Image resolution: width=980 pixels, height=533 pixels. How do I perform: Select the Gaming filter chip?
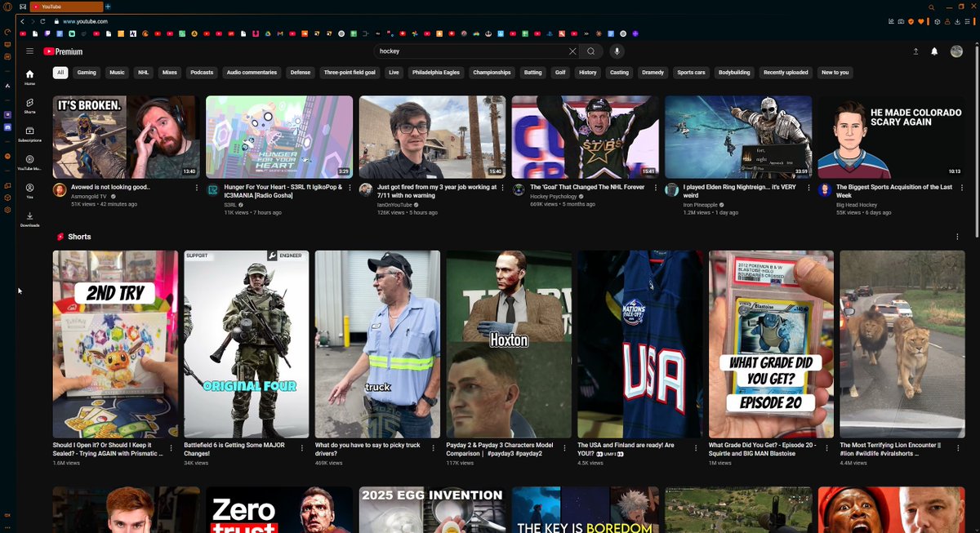tap(87, 72)
